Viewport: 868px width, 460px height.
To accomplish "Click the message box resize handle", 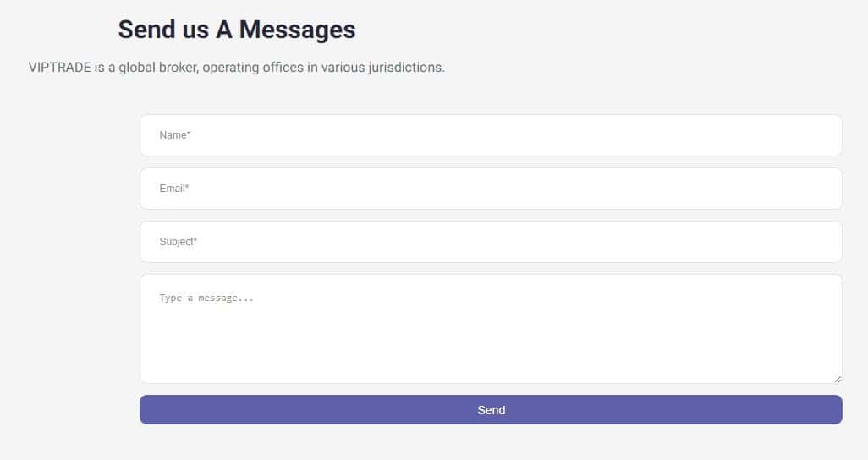I will click(838, 379).
